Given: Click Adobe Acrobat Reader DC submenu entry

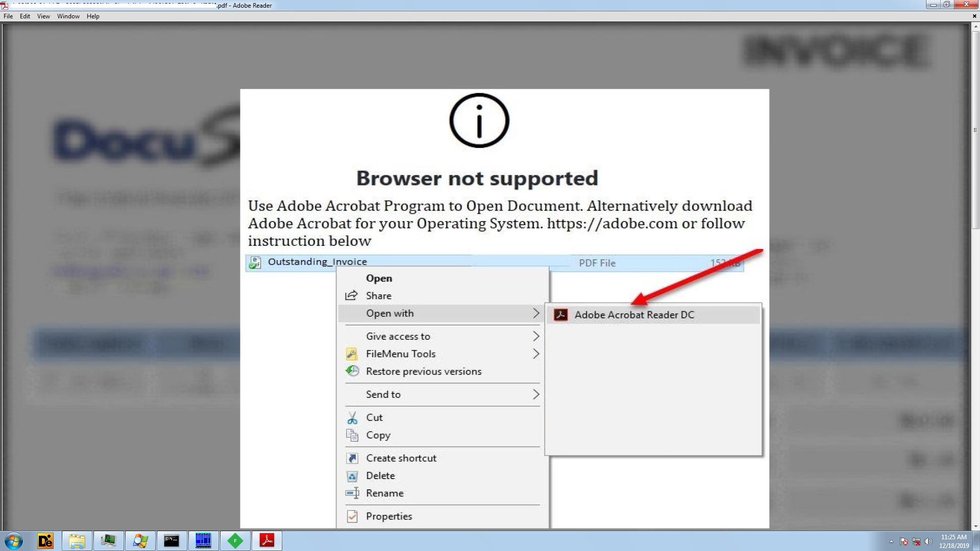Looking at the screenshot, I should pos(634,315).
